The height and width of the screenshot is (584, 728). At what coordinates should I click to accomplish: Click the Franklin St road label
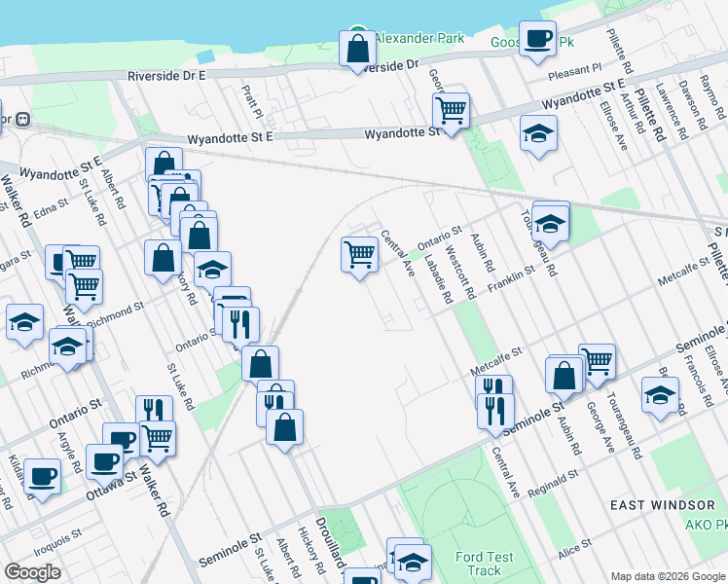(511, 279)
